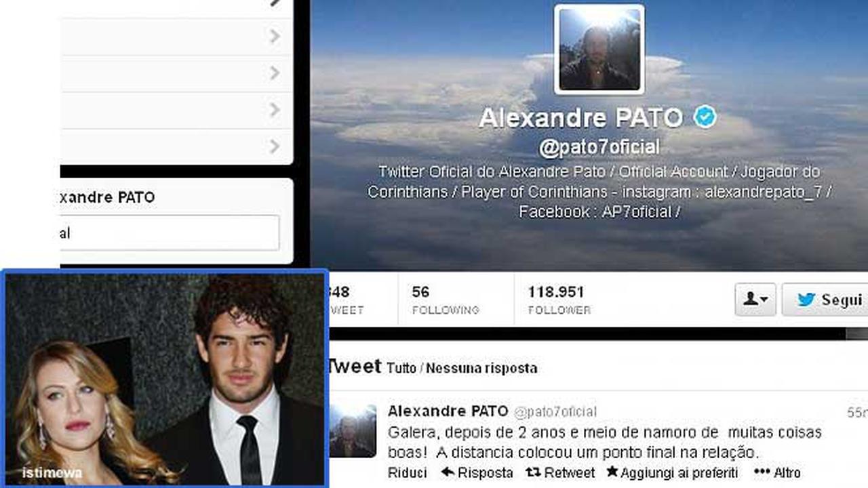
Task: View the 118.951 Follower list
Action: pos(559,300)
